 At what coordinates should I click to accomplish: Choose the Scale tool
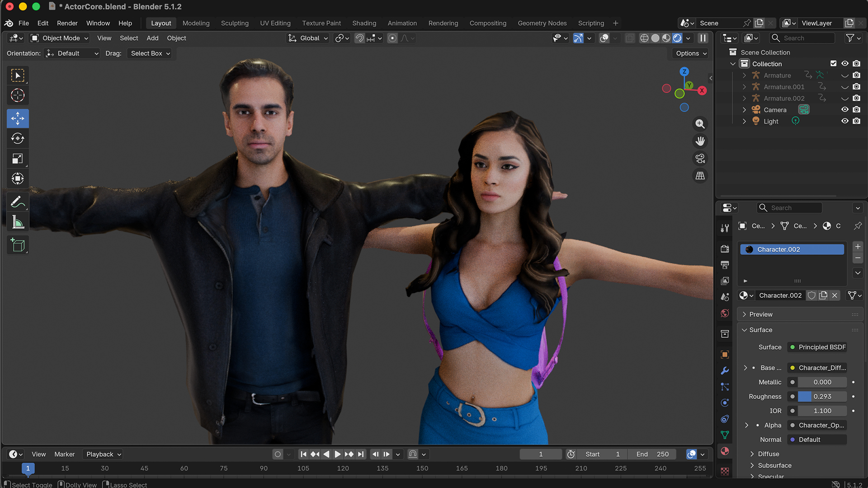pyautogui.click(x=18, y=159)
